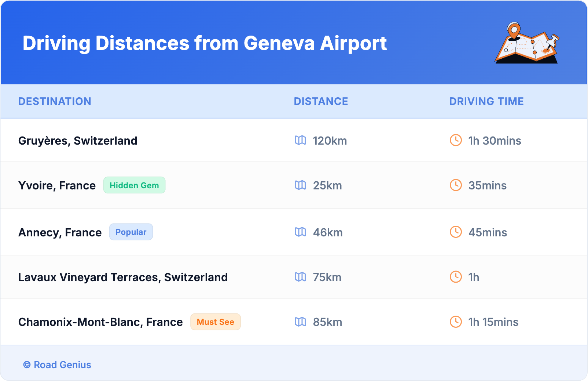Select Gruyères, Switzerland destination

[78, 141]
